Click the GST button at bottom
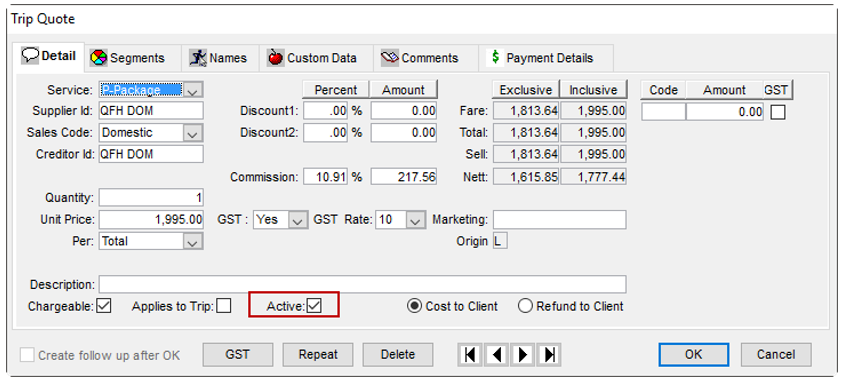This screenshot has height=379, width=842. (x=237, y=354)
